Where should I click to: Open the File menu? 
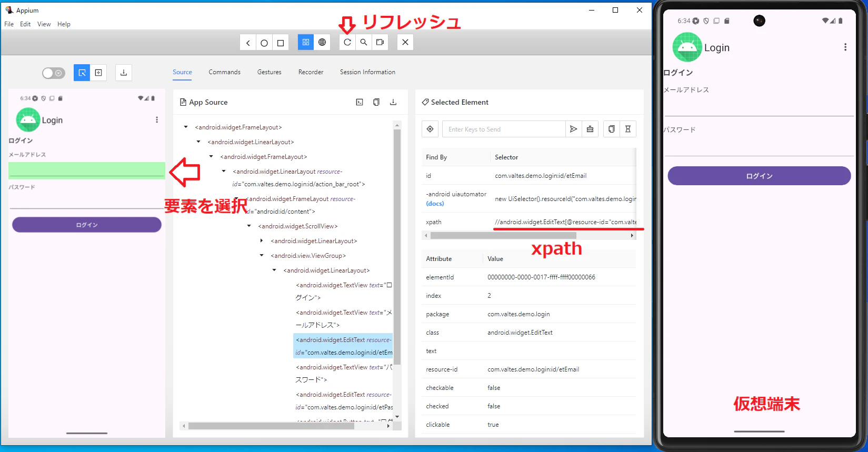[9, 24]
